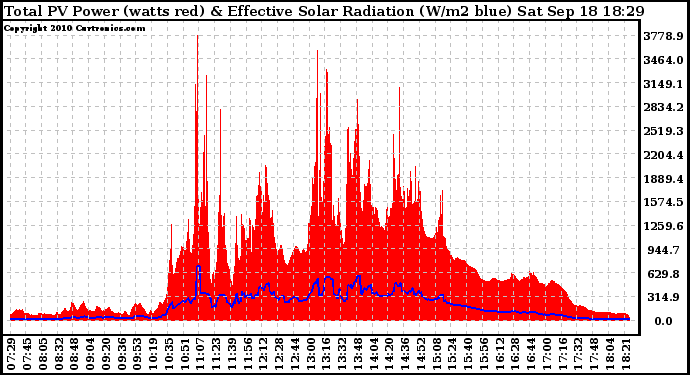Click the time label 09:20

[106, 354]
